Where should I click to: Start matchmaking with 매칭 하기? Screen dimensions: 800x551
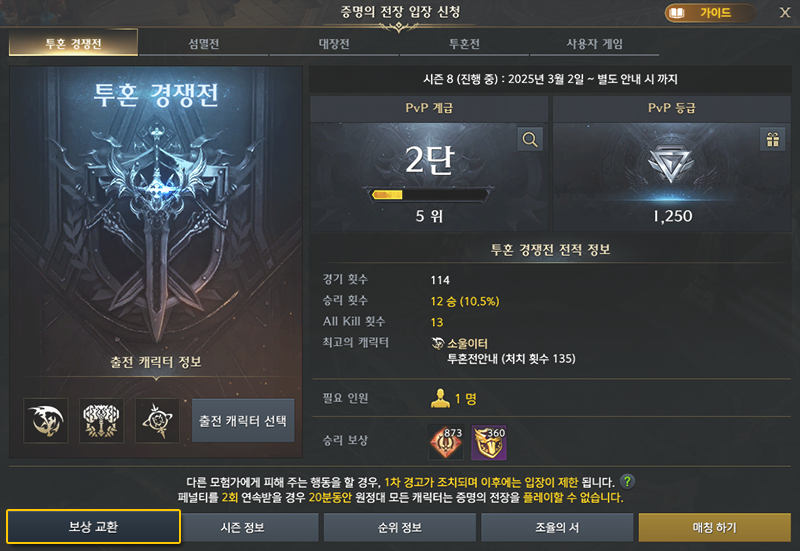click(714, 527)
